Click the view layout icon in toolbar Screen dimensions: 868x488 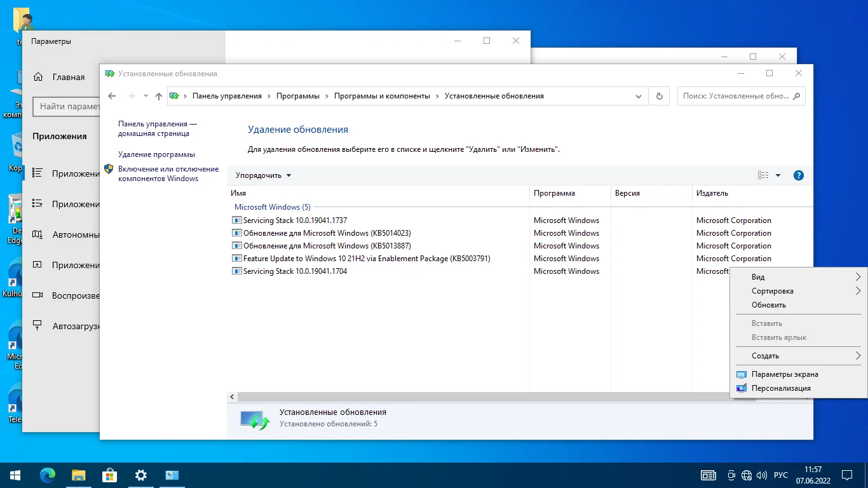coord(763,175)
